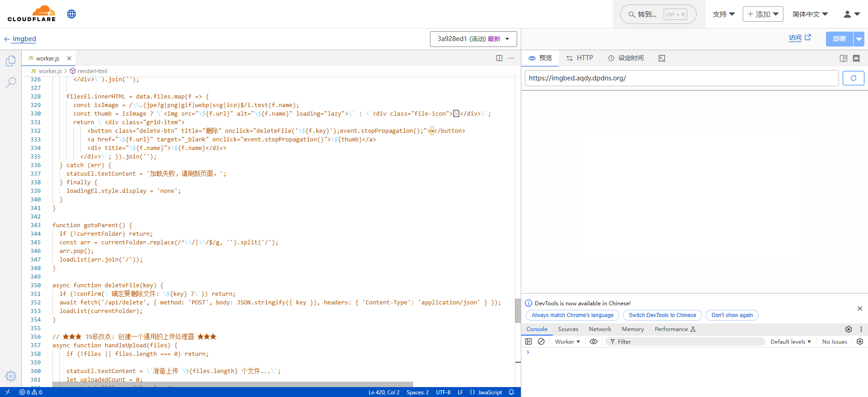The height and width of the screenshot is (397, 868).
Task: Toggle the live expression eye icon
Action: point(594,342)
